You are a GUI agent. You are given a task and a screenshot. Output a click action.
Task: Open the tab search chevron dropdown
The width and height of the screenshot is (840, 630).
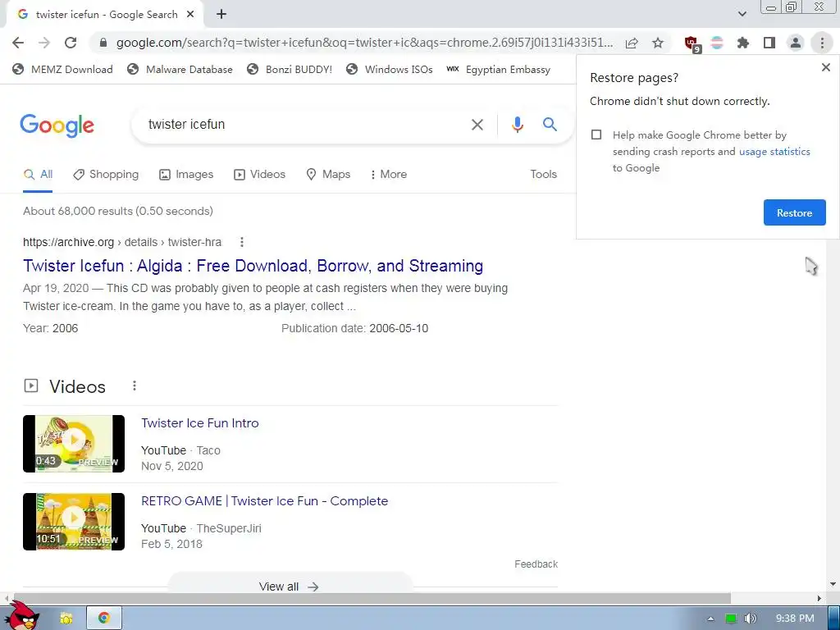[x=742, y=15]
